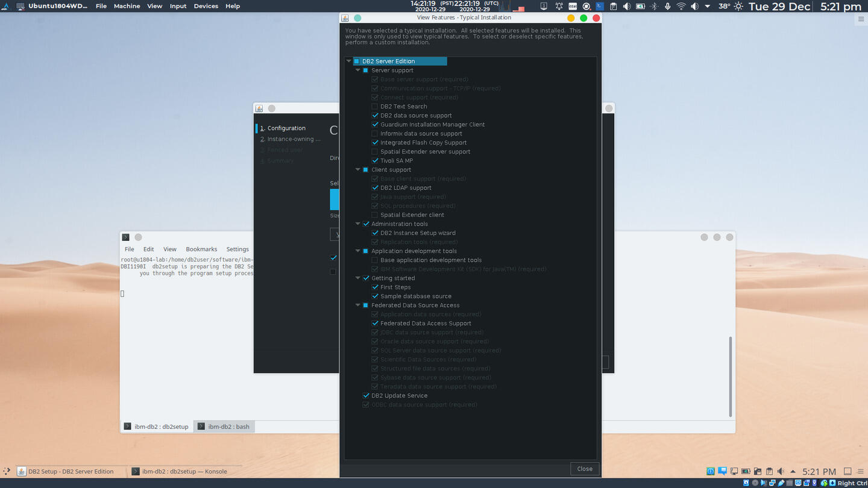Click the Java icon in View Features title bar
The image size is (868, 488).
point(345,18)
